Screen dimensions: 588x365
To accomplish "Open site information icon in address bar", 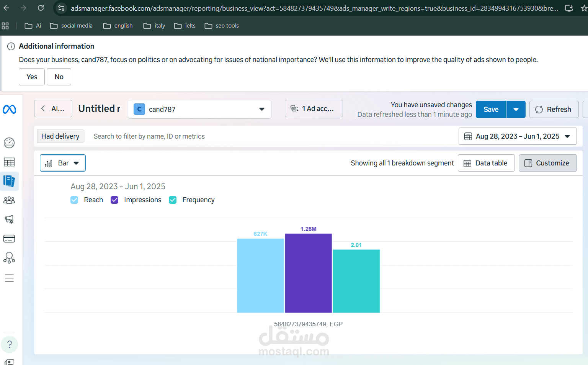I will [x=61, y=8].
